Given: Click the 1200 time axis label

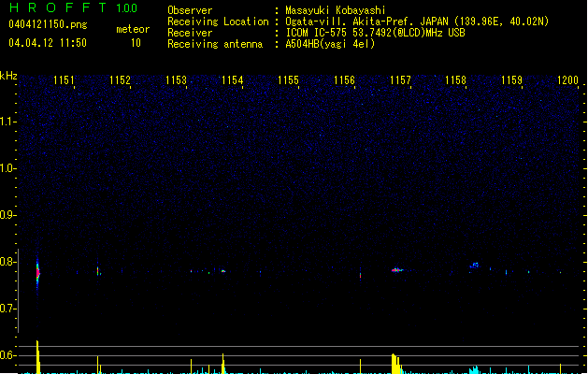Looking at the screenshot, I should click(567, 80).
